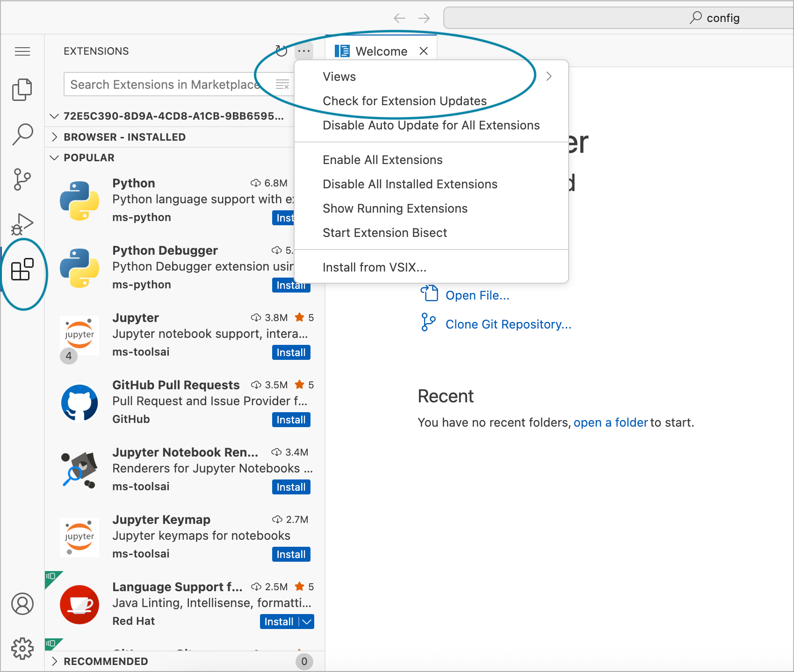Choose Disable All Installed Extensions
Viewport: 794px width, 672px height.
(x=431, y=184)
